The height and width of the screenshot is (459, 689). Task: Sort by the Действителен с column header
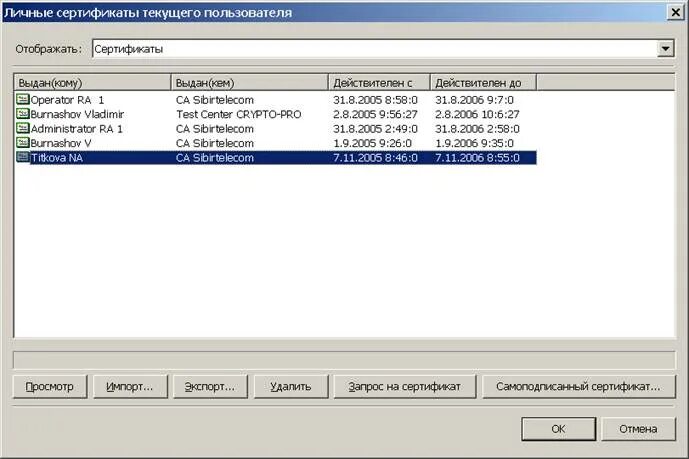379,82
